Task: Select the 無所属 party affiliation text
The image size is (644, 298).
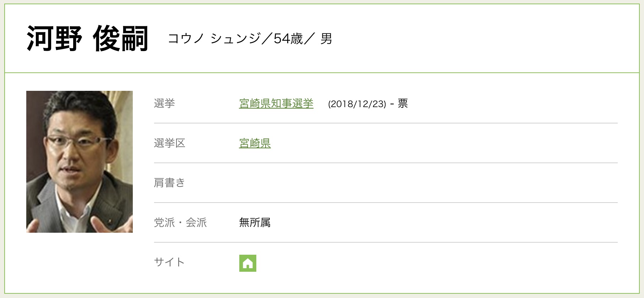Action: pyautogui.click(x=255, y=223)
